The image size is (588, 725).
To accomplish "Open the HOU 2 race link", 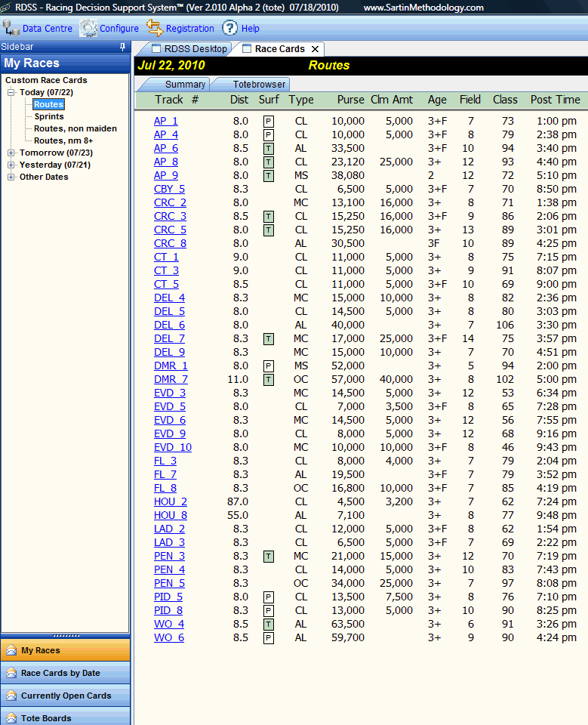I will [x=171, y=502].
